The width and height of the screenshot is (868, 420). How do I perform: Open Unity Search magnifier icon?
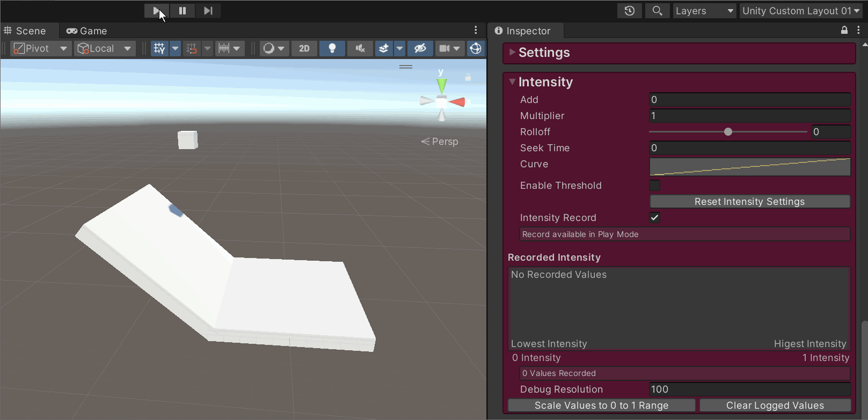pos(657,11)
